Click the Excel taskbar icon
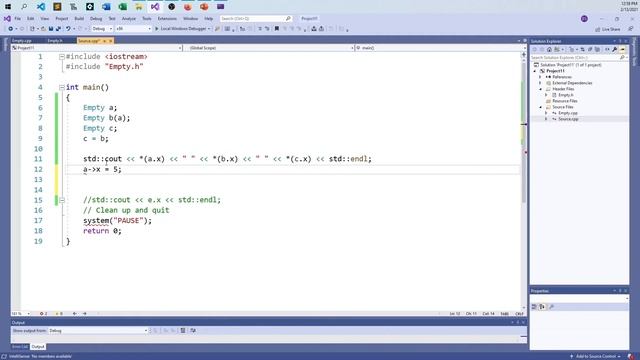Viewport: 640px width, 360px height. 122,7
